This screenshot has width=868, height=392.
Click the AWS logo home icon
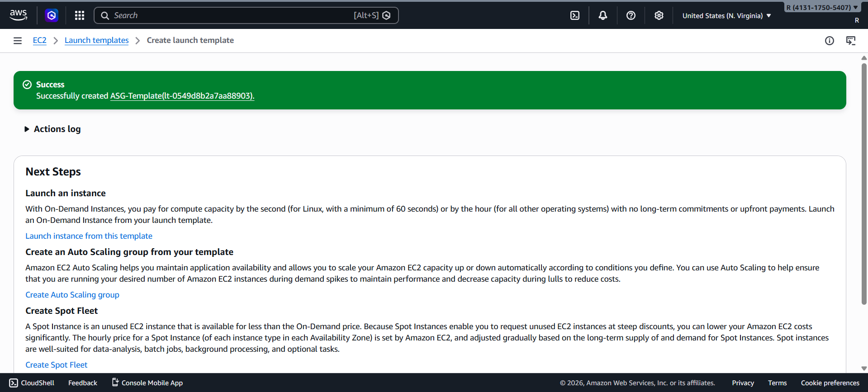[x=19, y=15]
